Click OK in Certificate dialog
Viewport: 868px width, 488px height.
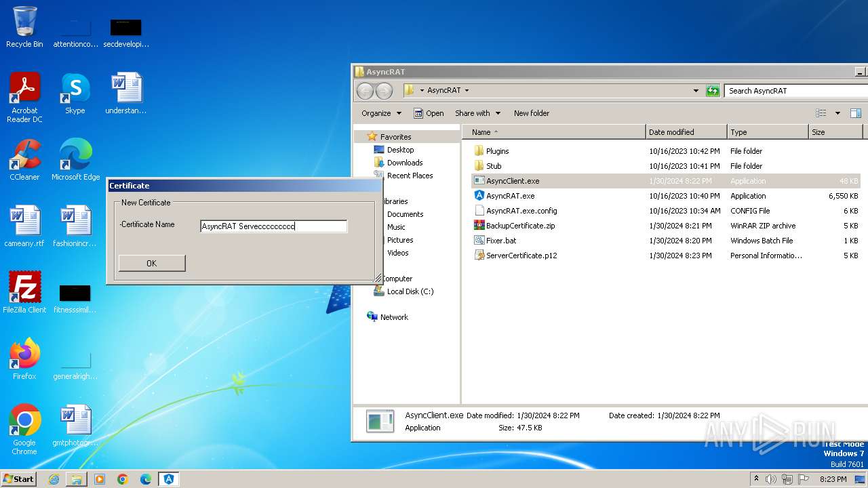pos(152,263)
